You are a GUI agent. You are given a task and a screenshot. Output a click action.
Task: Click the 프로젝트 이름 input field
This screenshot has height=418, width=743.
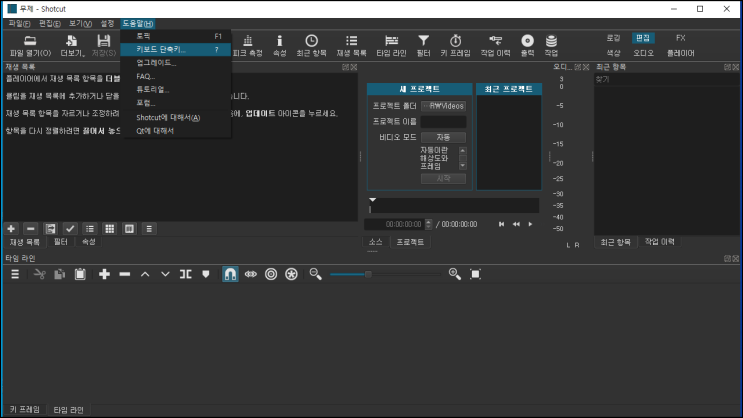pos(444,122)
